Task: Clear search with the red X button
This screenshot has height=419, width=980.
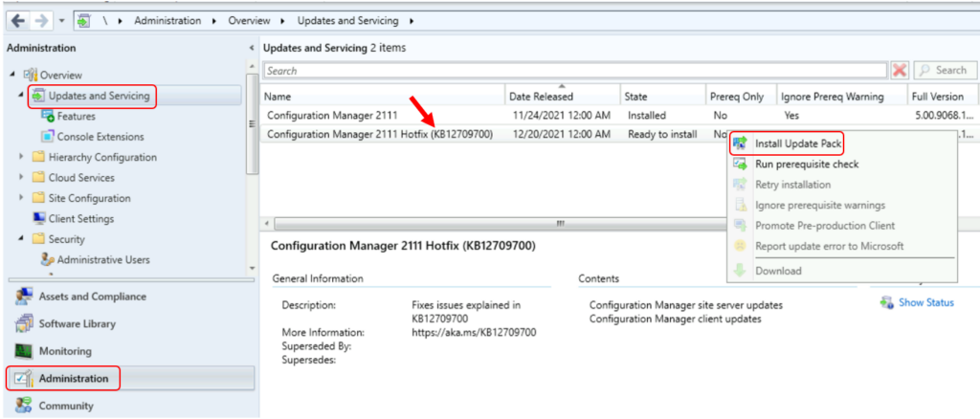Action: [x=900, y=71]
